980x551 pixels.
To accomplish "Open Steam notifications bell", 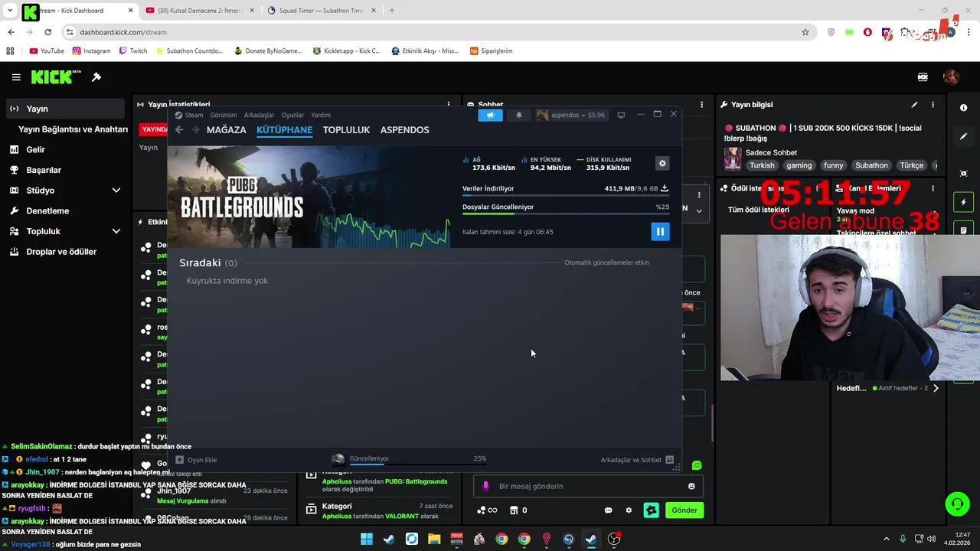I will pos(518,115).
